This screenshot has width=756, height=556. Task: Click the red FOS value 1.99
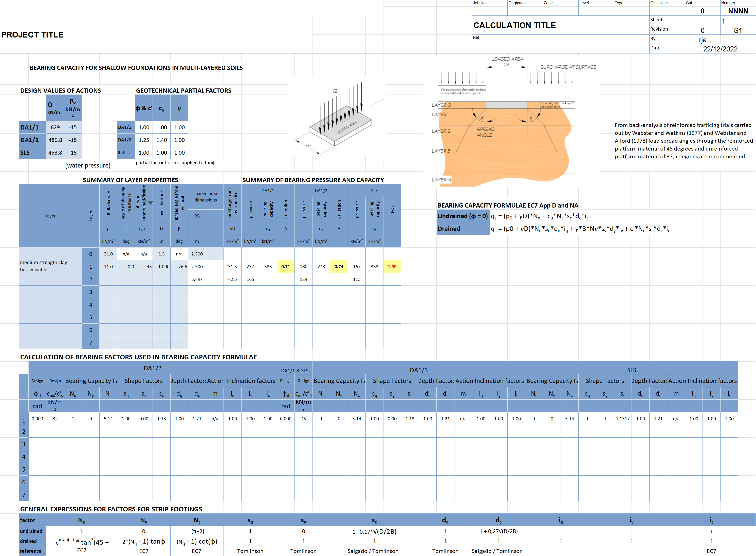[x=392, y=267]
